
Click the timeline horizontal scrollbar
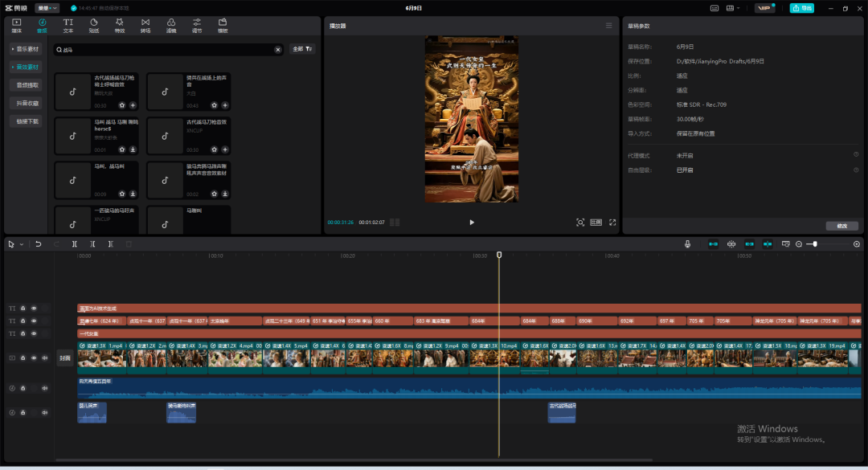(354, 460)
